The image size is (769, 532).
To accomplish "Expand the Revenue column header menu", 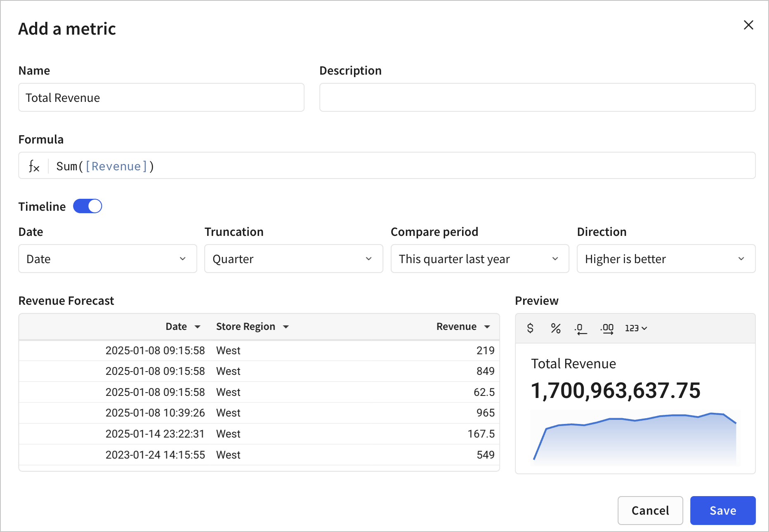I will tap(487, 327).
